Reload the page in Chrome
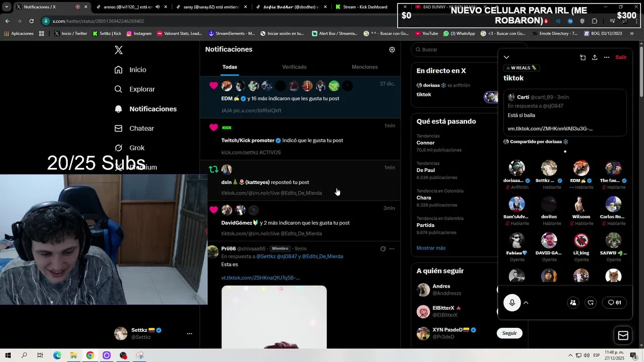Viewport: 644px width, 362px height. (31, 21)
